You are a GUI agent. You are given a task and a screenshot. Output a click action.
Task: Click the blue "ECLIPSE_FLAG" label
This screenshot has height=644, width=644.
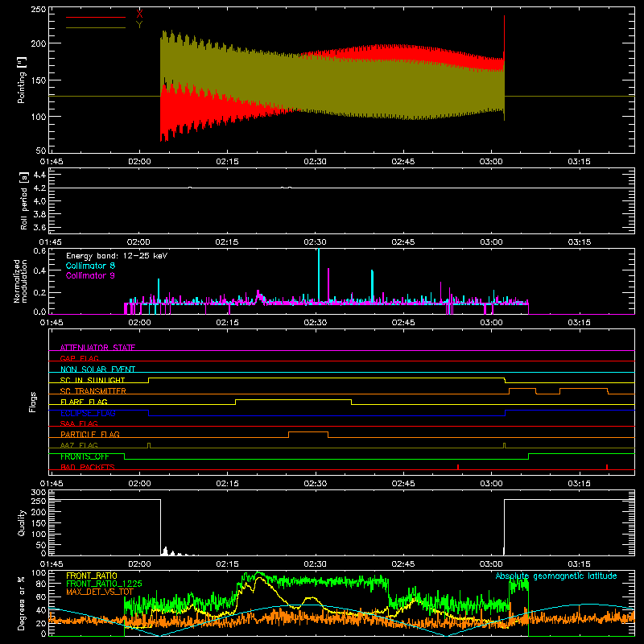[x=88, y=413]
